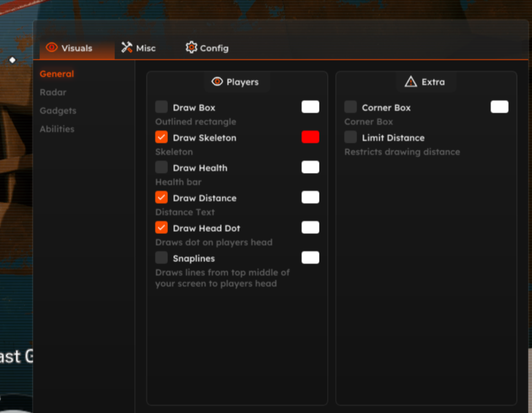Turn on the Draw Health checkbox

tap(161, 167)
